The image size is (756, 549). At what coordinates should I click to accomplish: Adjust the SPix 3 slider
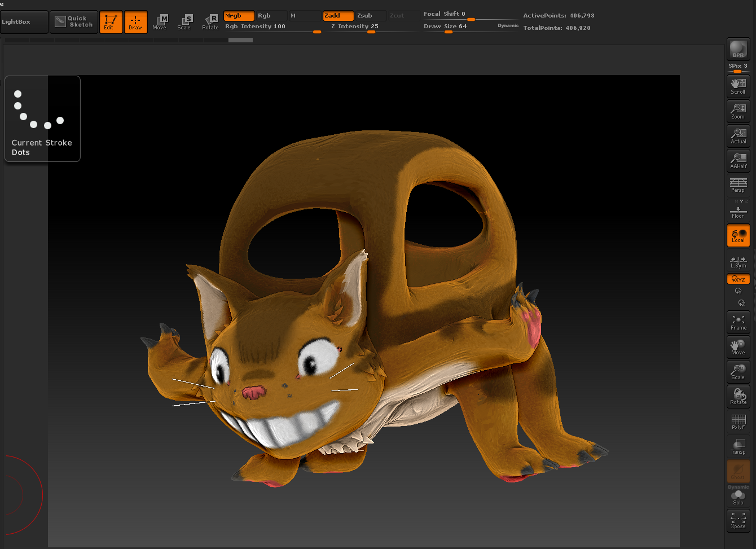pos(738,68)
